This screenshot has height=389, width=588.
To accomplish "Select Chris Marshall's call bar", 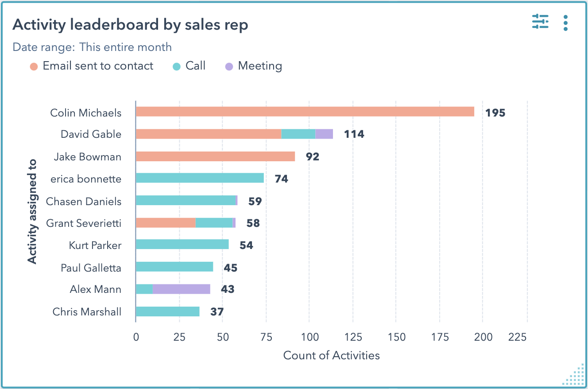I will [167, 311].
